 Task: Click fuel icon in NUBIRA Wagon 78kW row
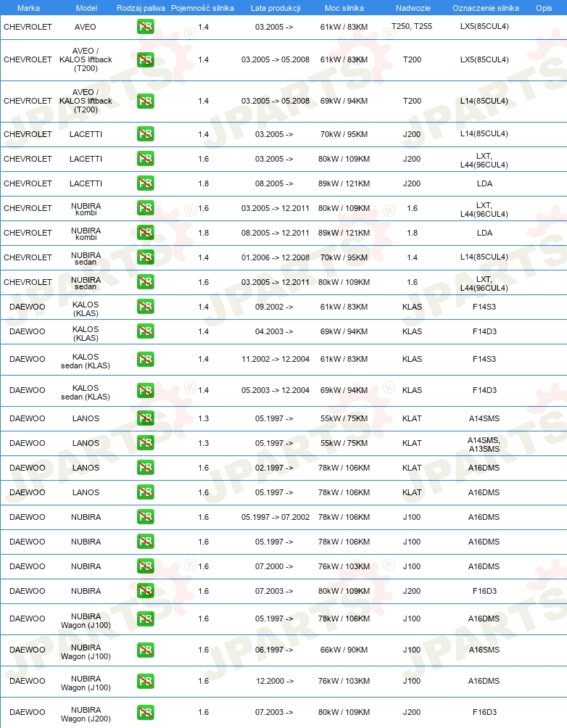point(145,619)
